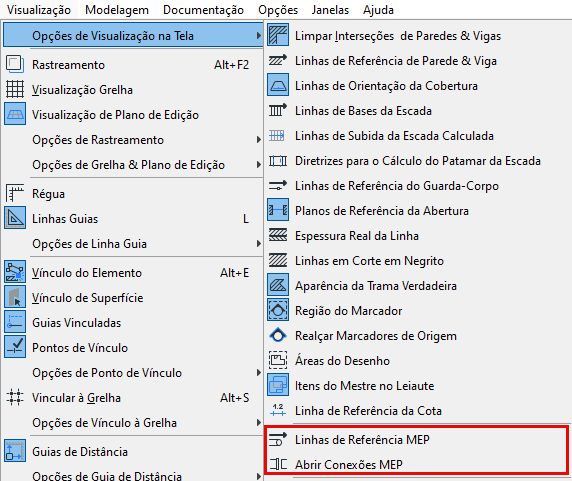This screenshot has height=481, width=572.
Task: Click Região do Marcador icon
Action: click(278, 310)
